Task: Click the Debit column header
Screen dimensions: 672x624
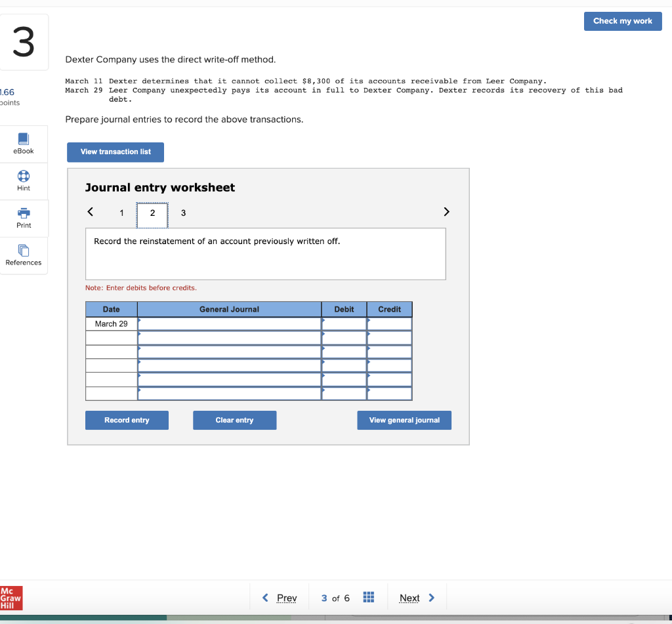Action: [x=344, y=309]
